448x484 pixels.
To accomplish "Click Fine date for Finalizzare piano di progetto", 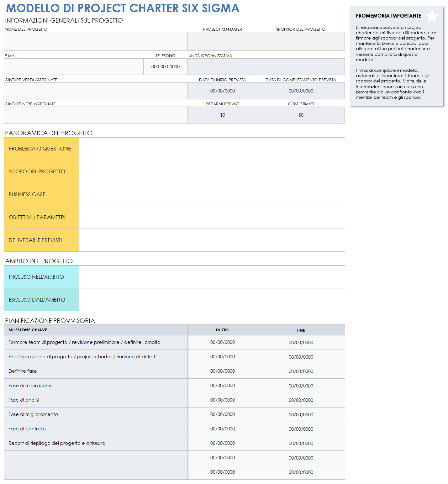I will pos(301,357).
